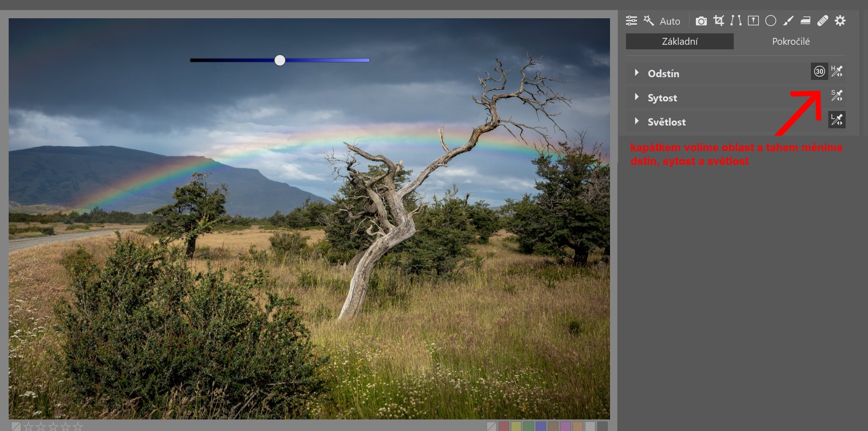The width and height of the screenshot is (868, 431).
Task: Activate the Hue eyedropper in Odstín row
Action: tap(837, 71)
